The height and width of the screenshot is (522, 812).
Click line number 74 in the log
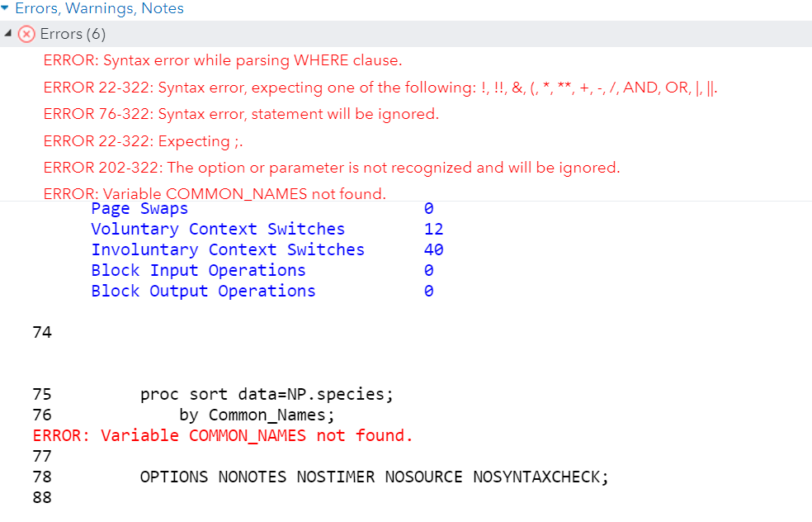pos(41,332)
